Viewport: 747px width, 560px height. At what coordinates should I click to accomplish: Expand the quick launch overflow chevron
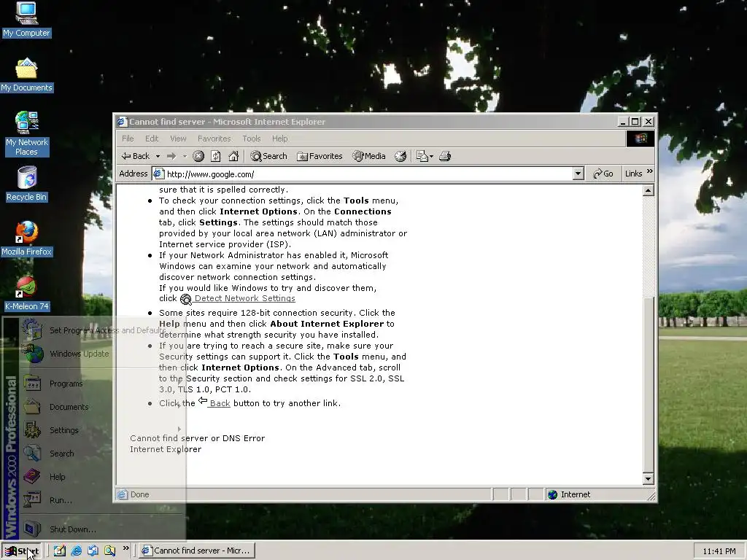pos(125,548)
